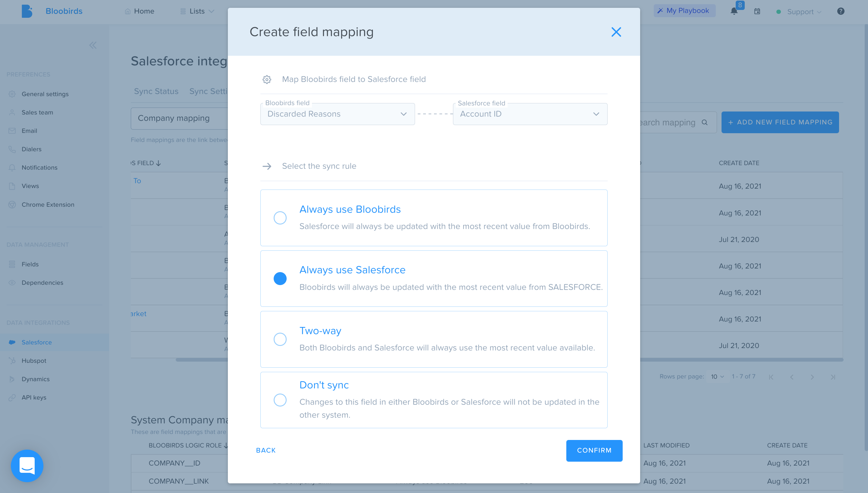Jump to last page arrow
Image resolution: width=868 pixels, height=493 pixels.
[x=833, y=377]
